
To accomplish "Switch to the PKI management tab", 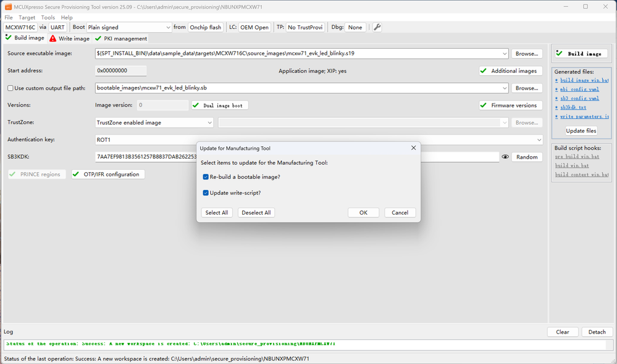I will pos(121,38).
